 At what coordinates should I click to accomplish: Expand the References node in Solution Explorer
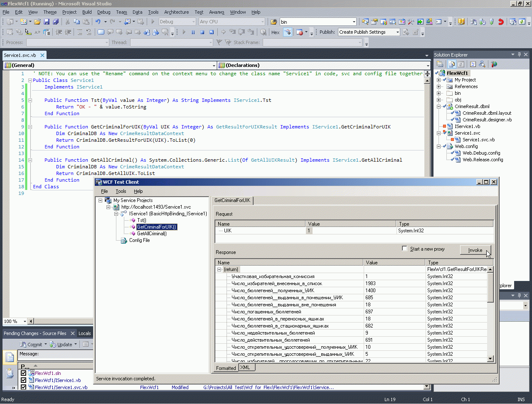click(x=438, y=86)
